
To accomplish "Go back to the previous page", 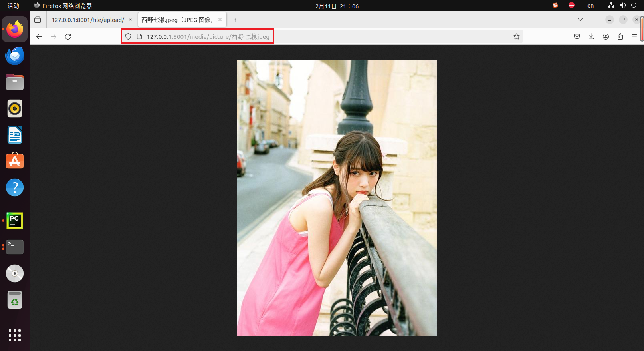I will point(39,37).
